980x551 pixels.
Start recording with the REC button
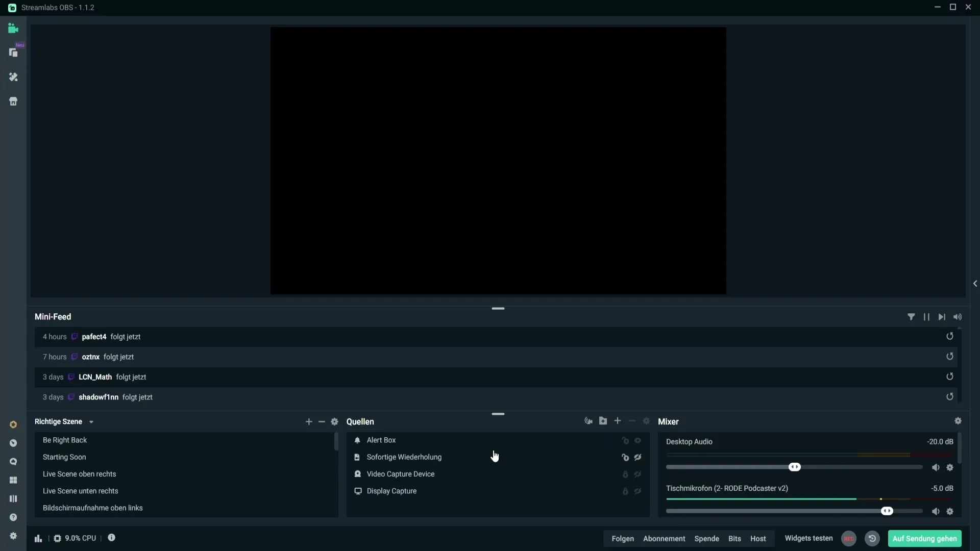[x=849, y=538]
